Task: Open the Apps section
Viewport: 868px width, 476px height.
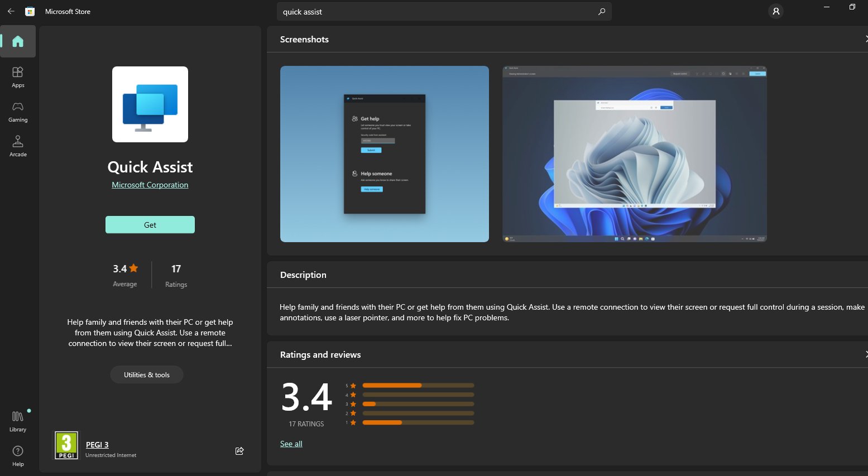Action: pyautogui.click(x=18, y=77)
